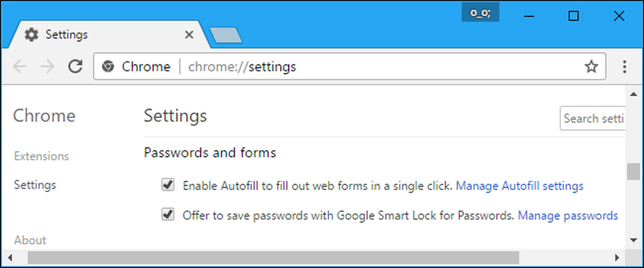Viewport: 644px width, 268px height.
Task: Click the horizontal scrollbar right arrow
Action: [617, 258]
